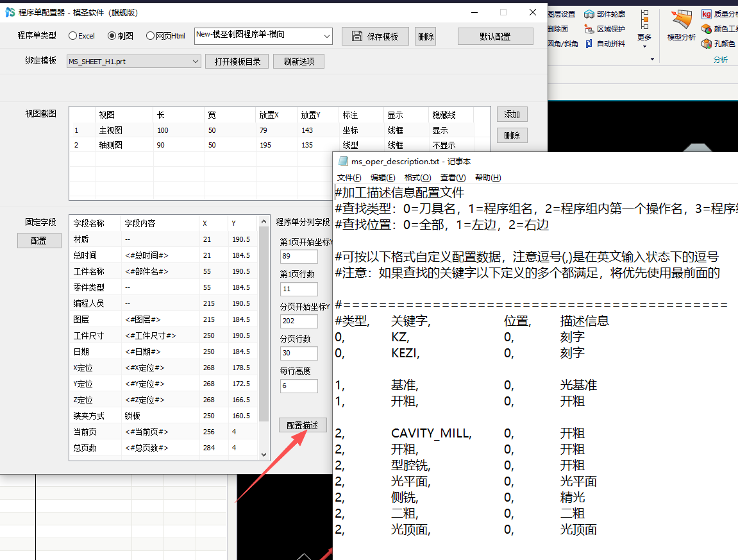This screenshot has height=560, width=738.
Task: Click scroll-up arrow of fixed fields list
Action: pos(264,221)
